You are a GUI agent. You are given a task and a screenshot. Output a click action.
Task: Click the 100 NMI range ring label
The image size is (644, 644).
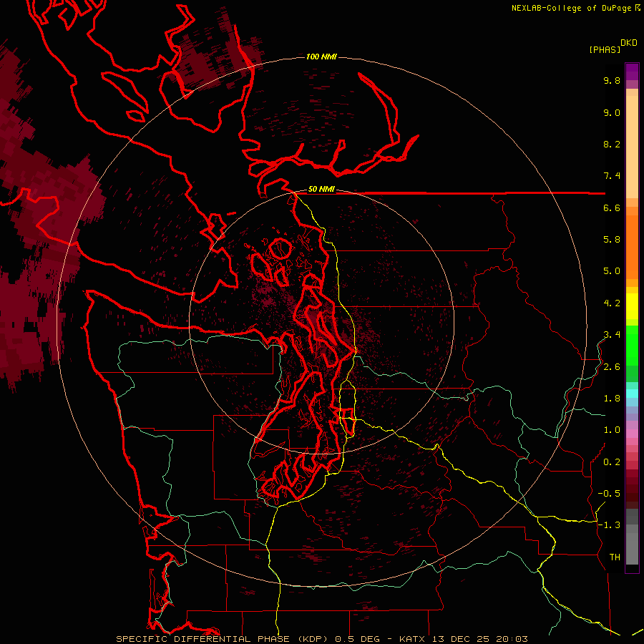pos(321,57)
